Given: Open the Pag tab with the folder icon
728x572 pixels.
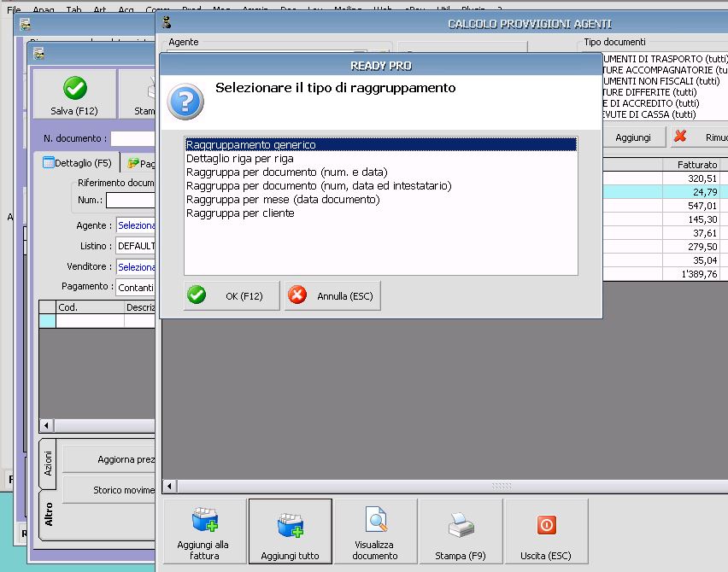Looking at the screenshot, I should [x=141, y=163].
